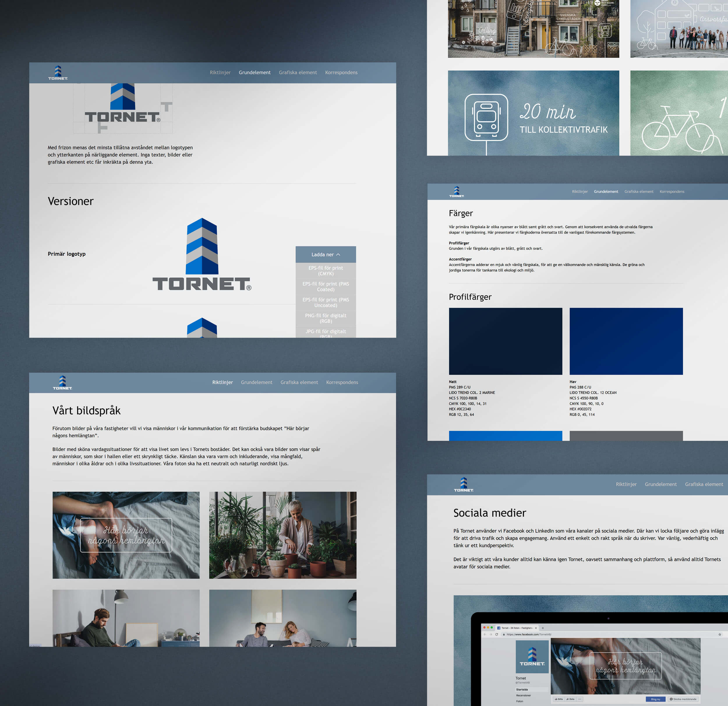Open the couple laughing on sofa photo
The image size is (728, 706).
(283, 618)
